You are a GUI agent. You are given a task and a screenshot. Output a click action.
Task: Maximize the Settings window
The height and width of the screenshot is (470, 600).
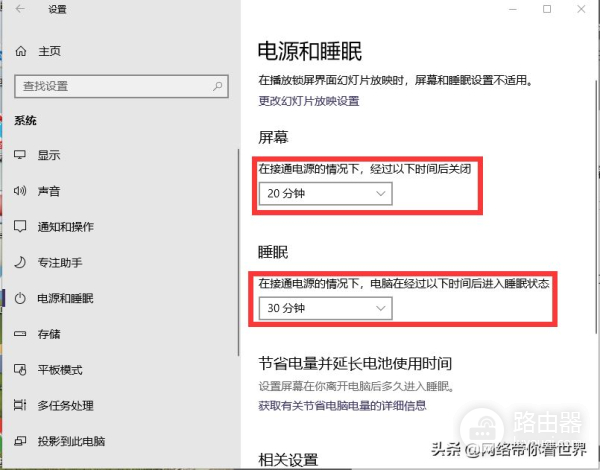(x=547, y=9)
